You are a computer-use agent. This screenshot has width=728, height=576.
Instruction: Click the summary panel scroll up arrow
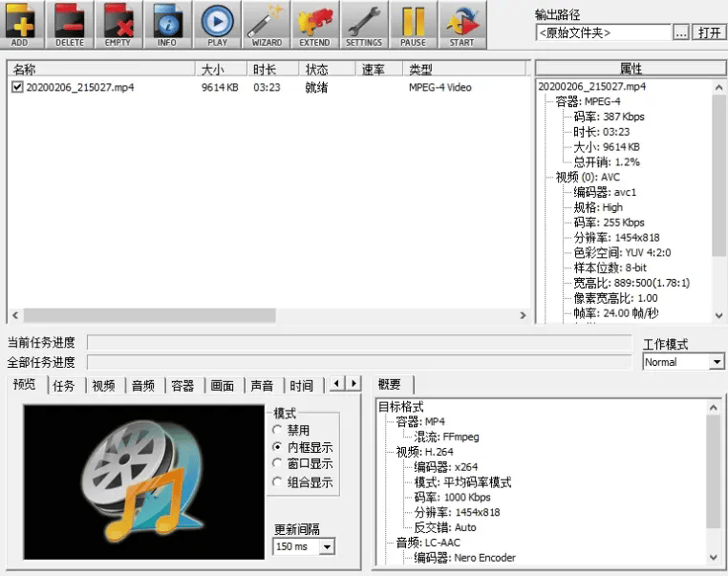click(713, 408)
